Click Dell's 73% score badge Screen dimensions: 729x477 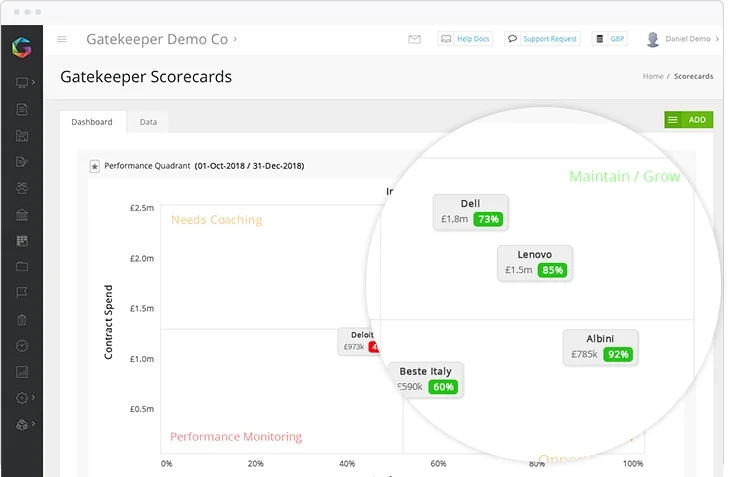489,219
